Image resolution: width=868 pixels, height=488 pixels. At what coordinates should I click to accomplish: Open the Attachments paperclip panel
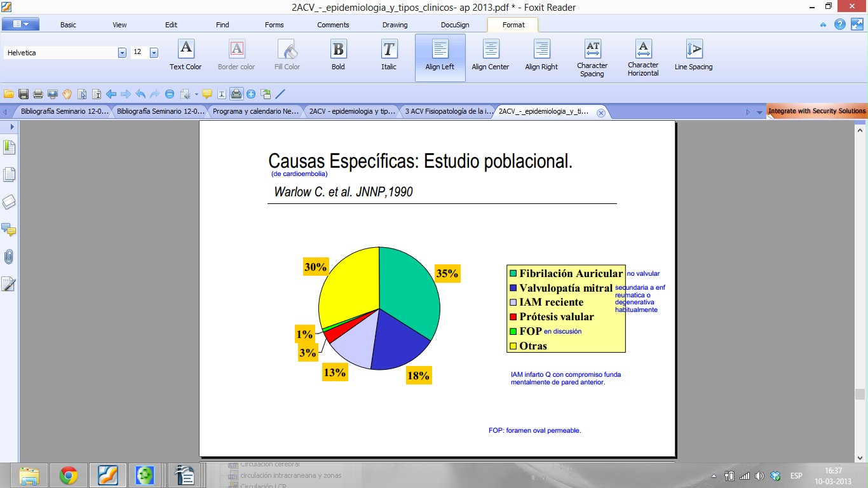pyautogui.click(x=9, y=257)
